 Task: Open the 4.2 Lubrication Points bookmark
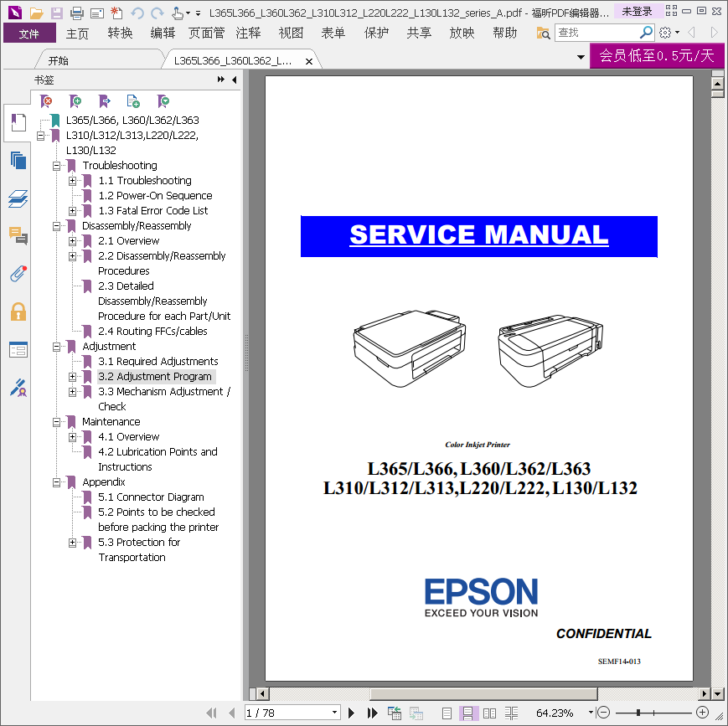pos(157,459)
